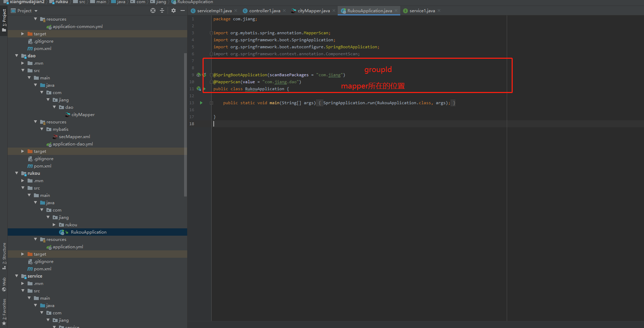Unfold the collapsed main method body
Screen dimensions: 644x328
click(211, 103)
